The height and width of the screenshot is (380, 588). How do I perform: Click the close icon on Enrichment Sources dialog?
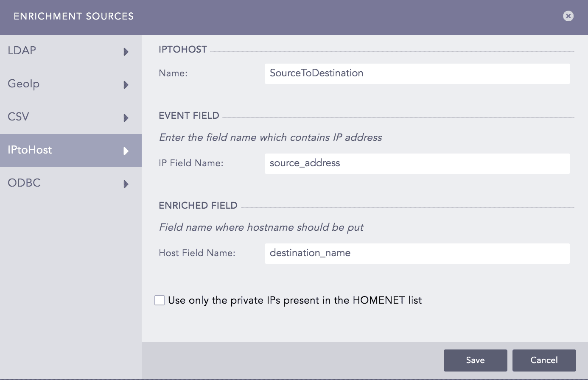pos(568,16)
